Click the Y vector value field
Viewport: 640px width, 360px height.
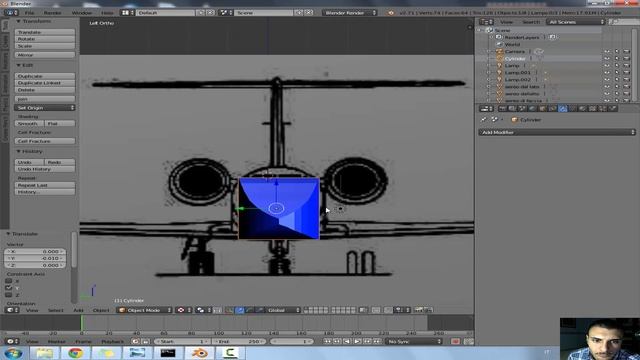click(35, 258)
